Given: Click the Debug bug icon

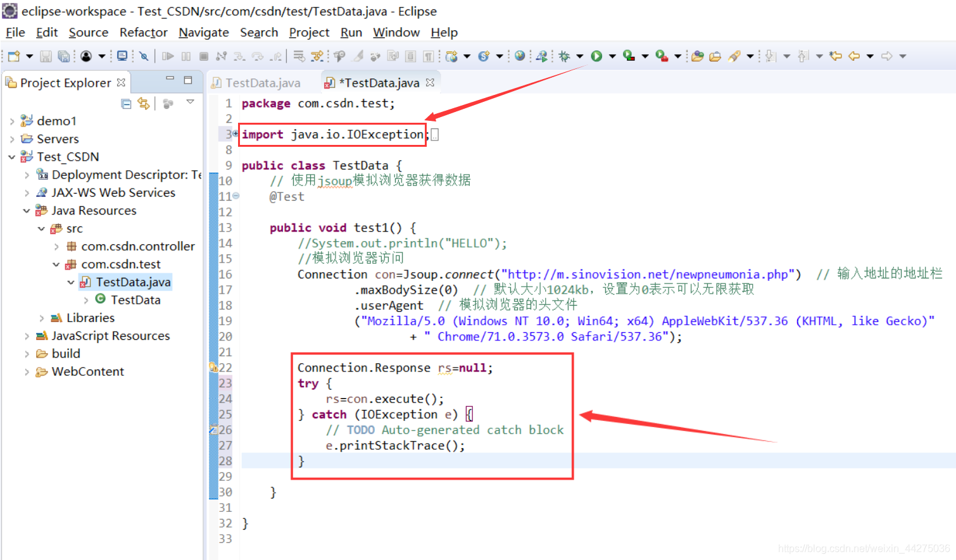Looking at the screenshot, I should (564, 56).
